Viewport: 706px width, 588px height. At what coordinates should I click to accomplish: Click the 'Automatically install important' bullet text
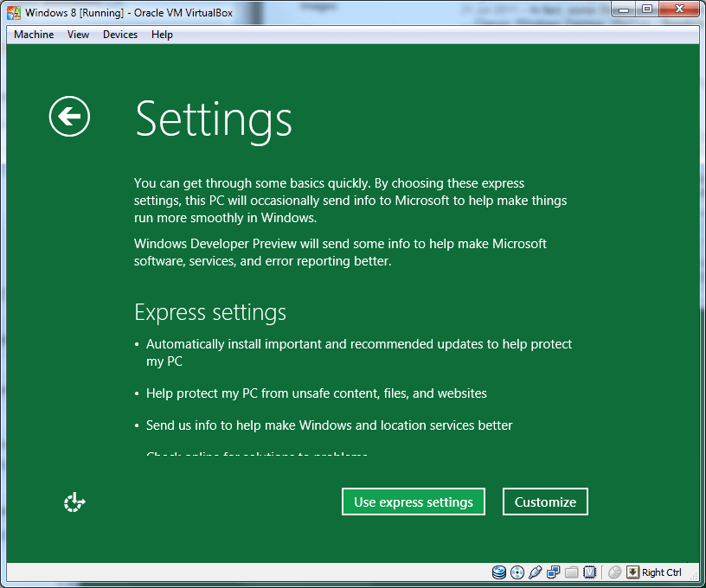coord(359,353)
